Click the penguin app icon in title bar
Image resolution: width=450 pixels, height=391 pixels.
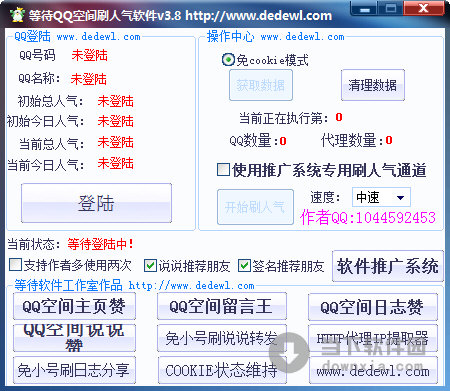[x=17, y=15]
